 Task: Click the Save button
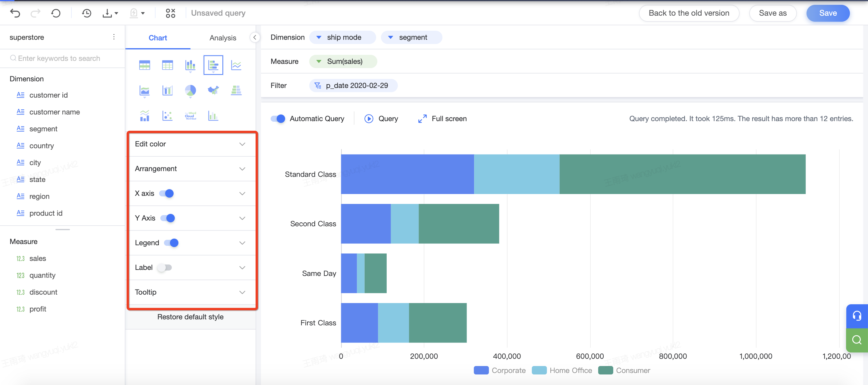pyautogui.click(x=828, y=13)
